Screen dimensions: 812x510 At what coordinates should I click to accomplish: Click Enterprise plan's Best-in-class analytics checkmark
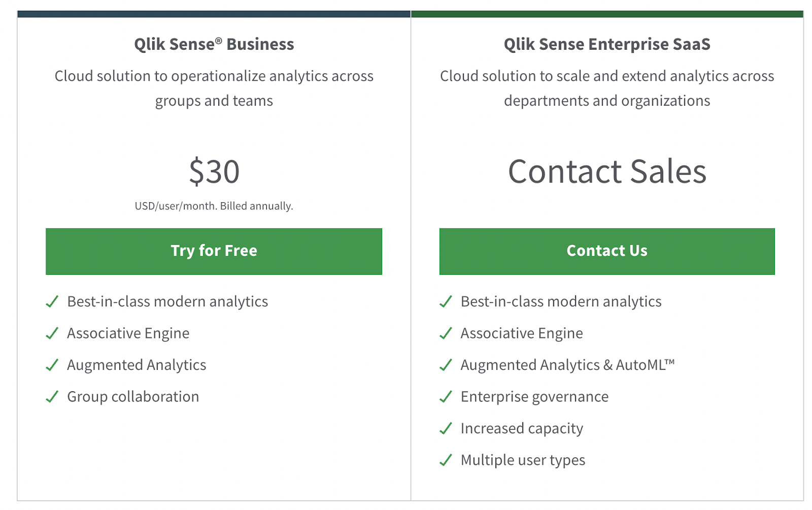(x=446, y=302)
